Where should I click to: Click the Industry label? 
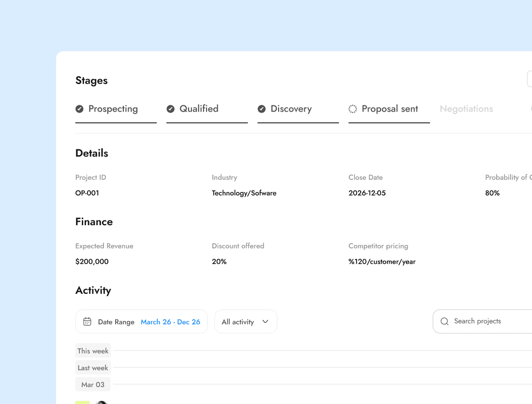coord(224,177)
